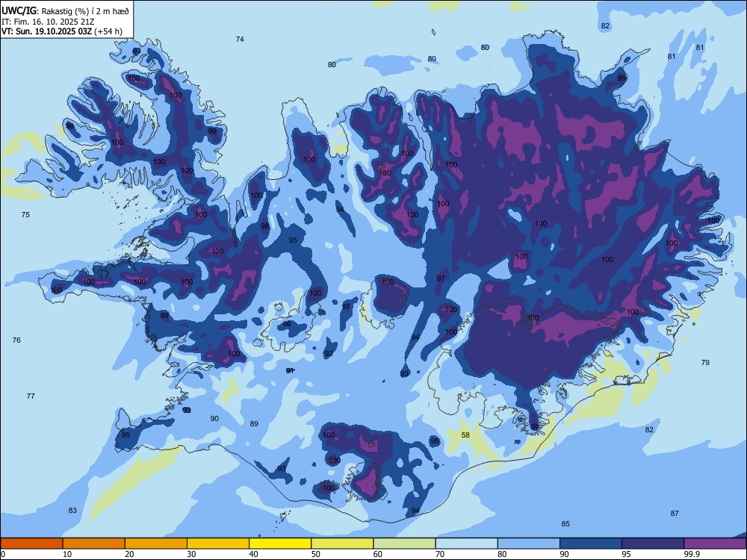Click the 40–50 bright yellow legend swatch
The height and width of the screenshot is (560, 747).
tap(280, 544)
